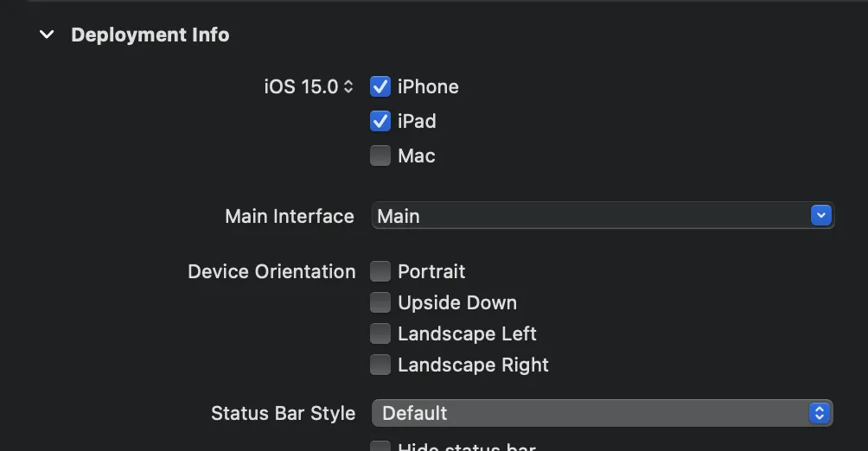This screenshot has height=451, width=868.
Task: Click the Status Bar Style label
Action: point(283,413)
